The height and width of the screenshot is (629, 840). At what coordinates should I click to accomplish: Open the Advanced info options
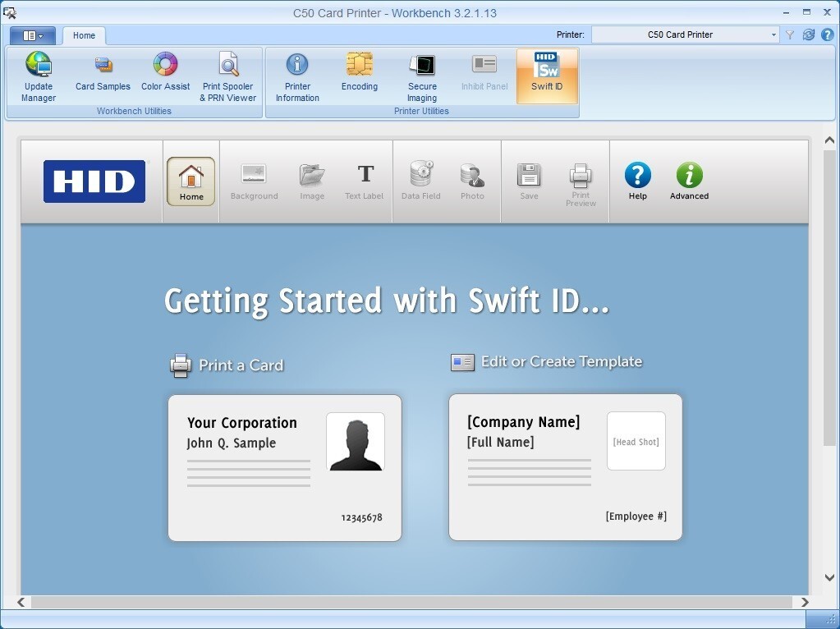tap(689, 181)
